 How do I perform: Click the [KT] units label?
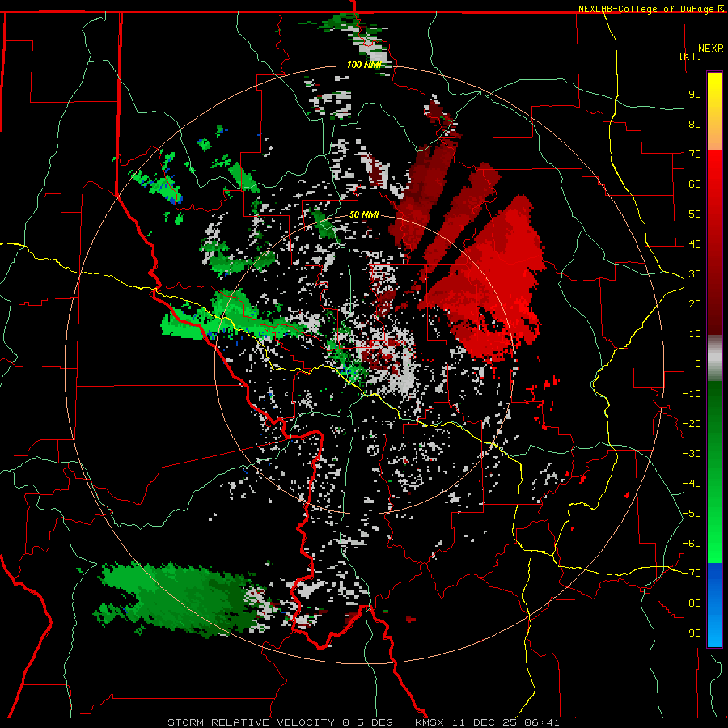(690, 56)
